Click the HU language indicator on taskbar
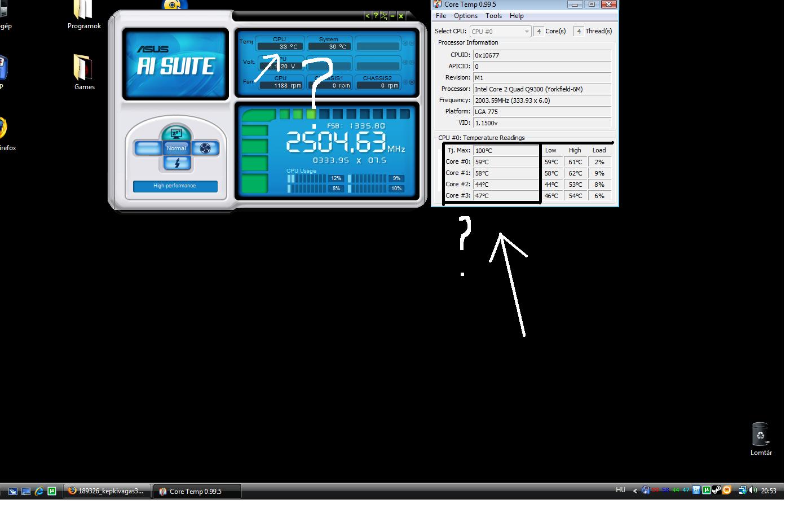The image size is (812, 508). click(x=620, y=491)
